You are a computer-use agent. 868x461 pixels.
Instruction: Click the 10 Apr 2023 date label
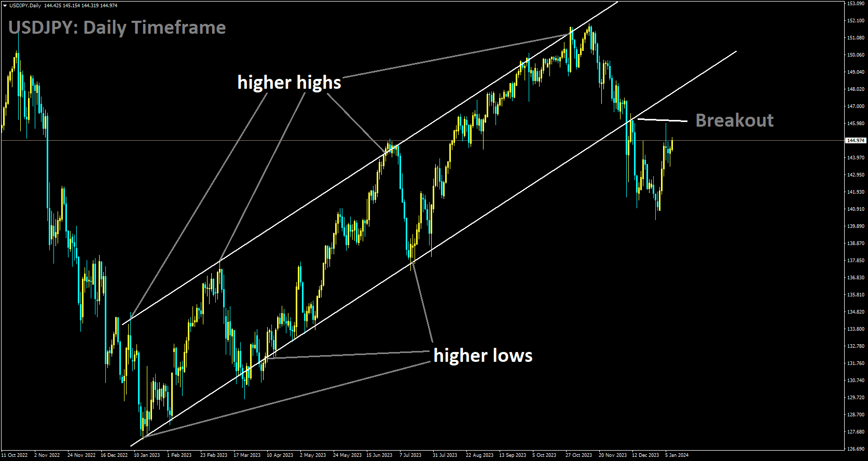[x=280, y=455]
